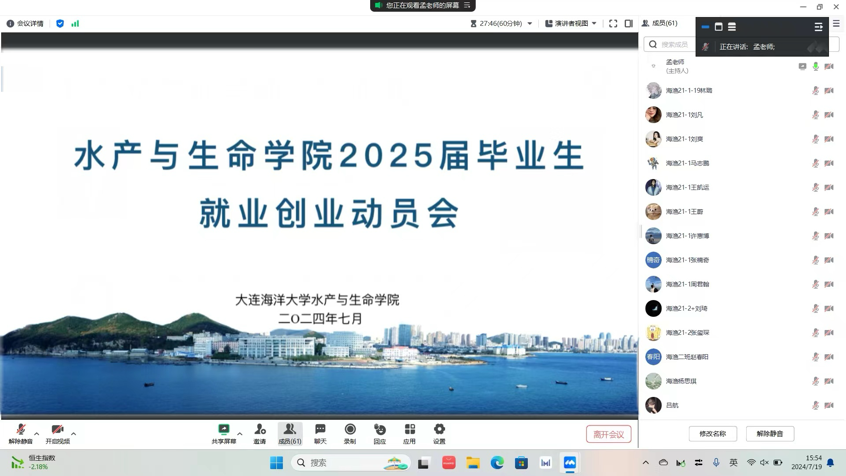
Task: Open the 27:46 meeting timer dropdown
Action: (x=502, y=23)
